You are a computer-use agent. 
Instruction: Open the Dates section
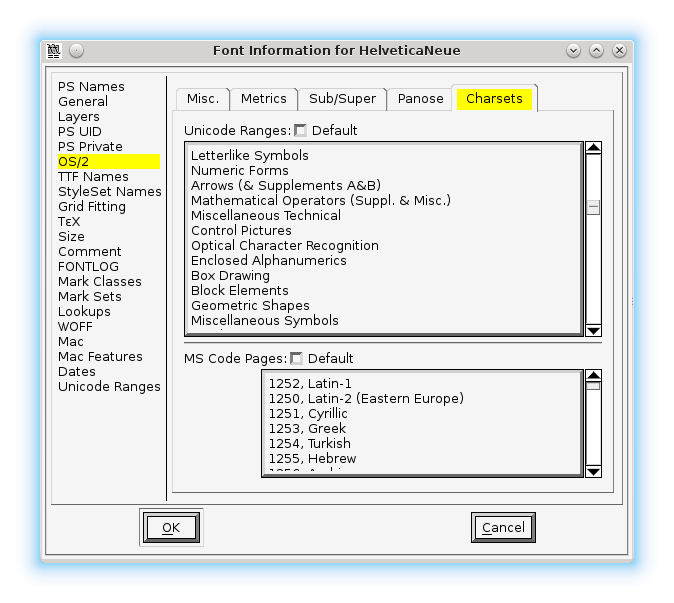click(77, 372)
